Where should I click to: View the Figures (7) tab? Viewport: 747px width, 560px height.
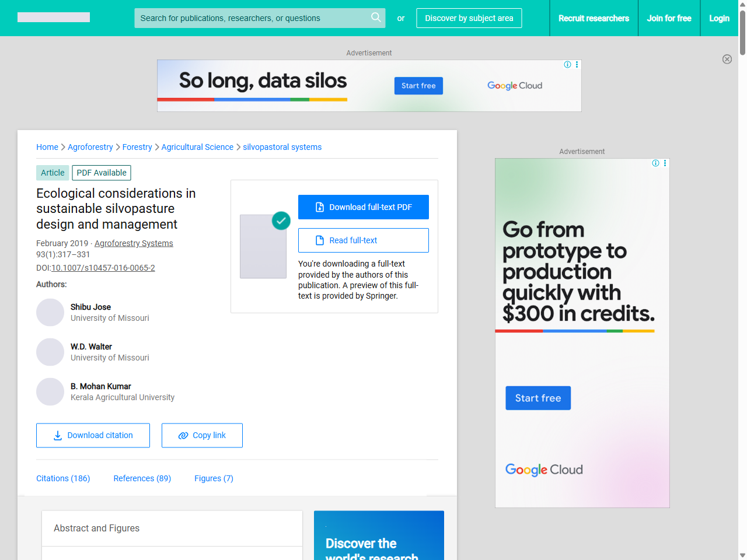tap(214, 478)
